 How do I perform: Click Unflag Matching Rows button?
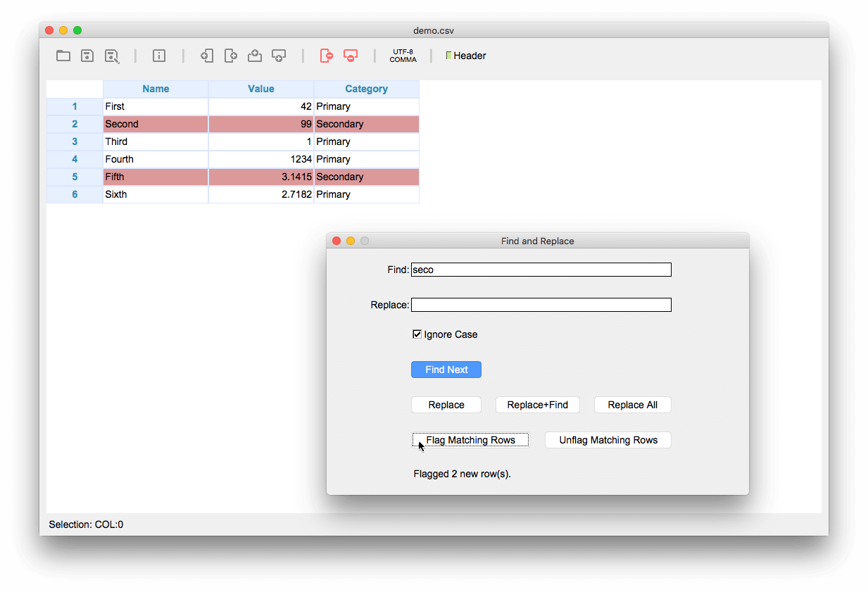coord(608,440)
